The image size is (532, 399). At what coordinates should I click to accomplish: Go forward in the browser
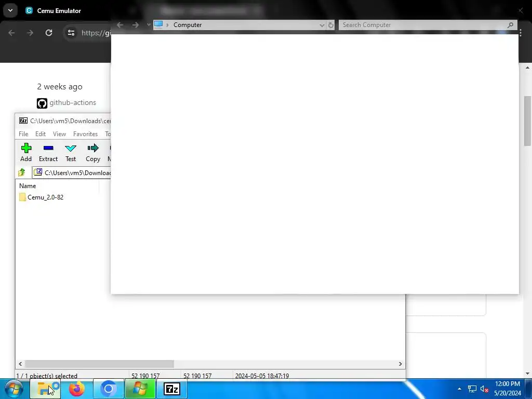(x=30, y=33)
